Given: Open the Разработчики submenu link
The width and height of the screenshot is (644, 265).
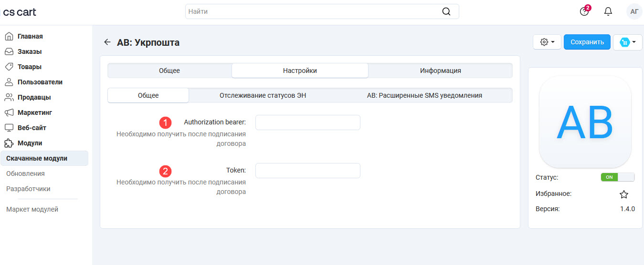Looking at the screenshot, I should (x=28, y=189).
